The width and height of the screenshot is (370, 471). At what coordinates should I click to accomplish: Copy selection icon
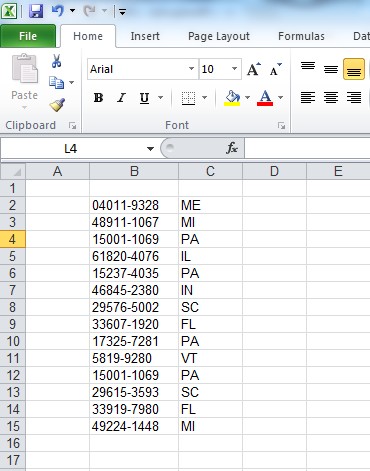coord(56,82)
